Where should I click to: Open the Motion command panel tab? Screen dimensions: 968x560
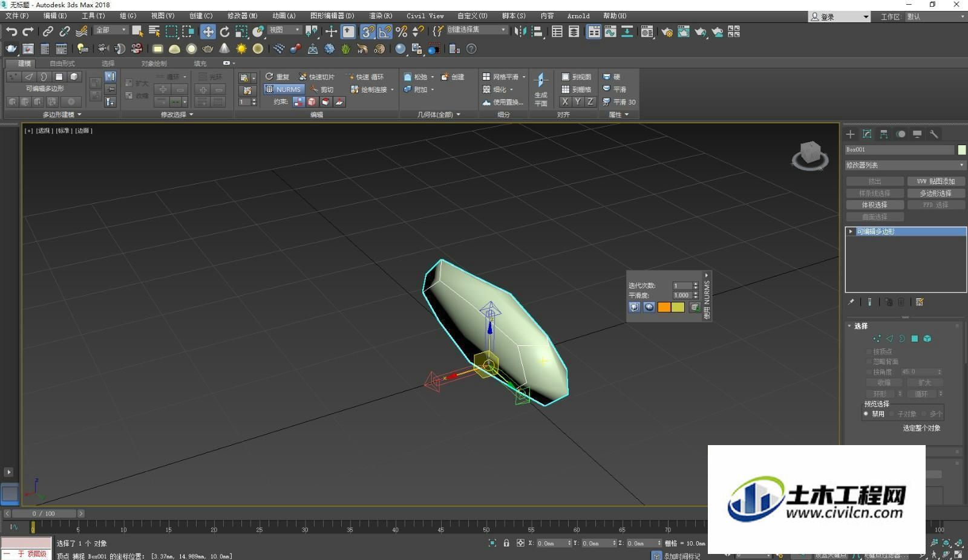(x=901, y=134)
